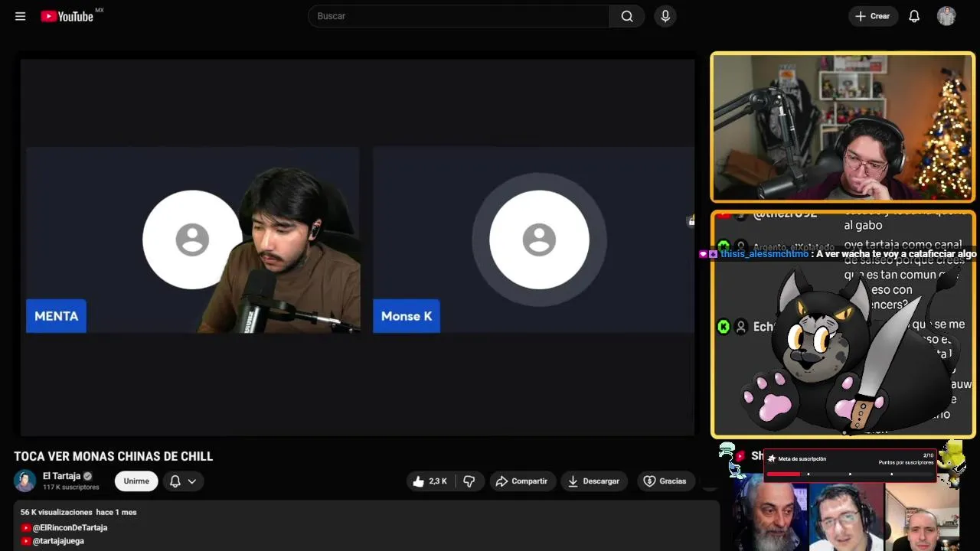980x551 pixels.
Task: Dislike the video with thumbs down
Action: coord(469,481)
